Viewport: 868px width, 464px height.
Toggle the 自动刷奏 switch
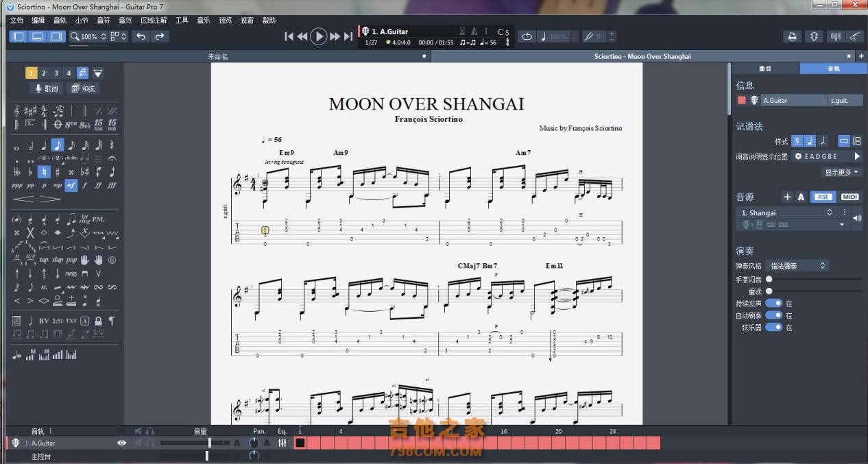pyautogui.click(x=774, y=315)
